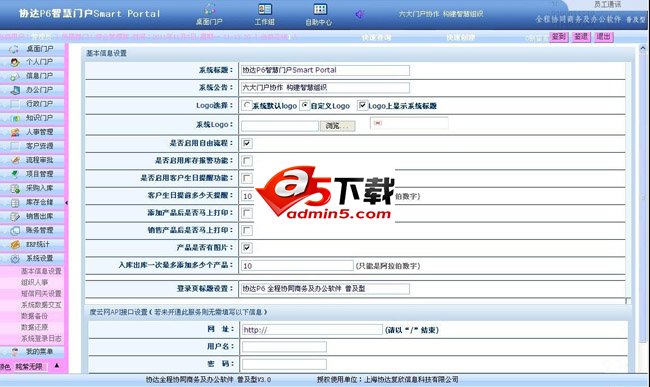Click 快速查询 link in the header bar
This screenshot has height=387, width=650.
coord(376,38)
